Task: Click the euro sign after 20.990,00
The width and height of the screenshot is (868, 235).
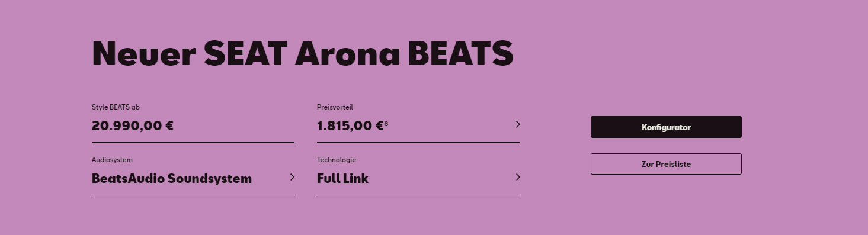Action: tap(169, 125)
